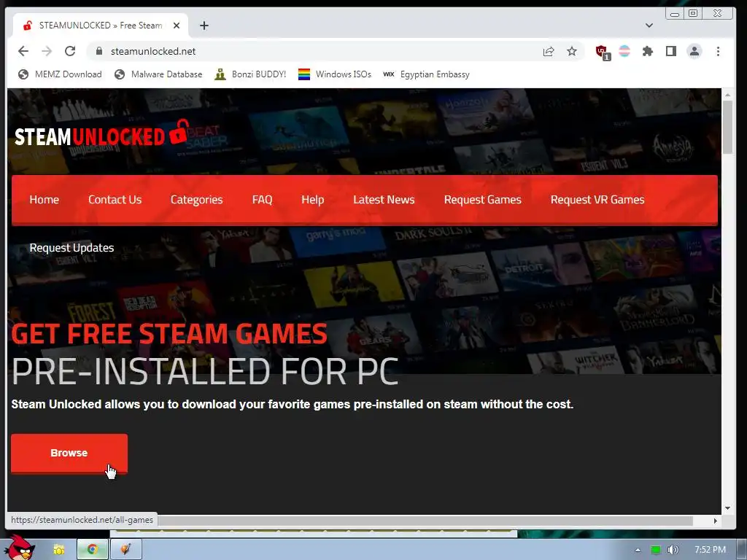Open the Help navigation item
Viewport: 747px width, 560px height.
(312, 200)
